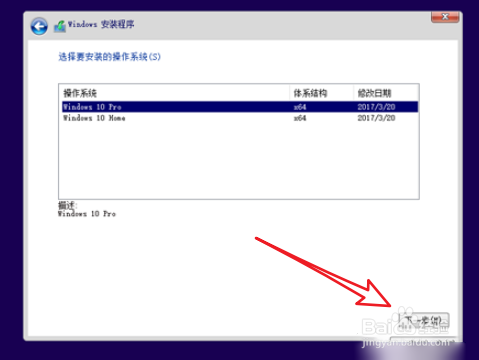
Task: Click the description text Windows 10 Pro
Action: [87, 214]
